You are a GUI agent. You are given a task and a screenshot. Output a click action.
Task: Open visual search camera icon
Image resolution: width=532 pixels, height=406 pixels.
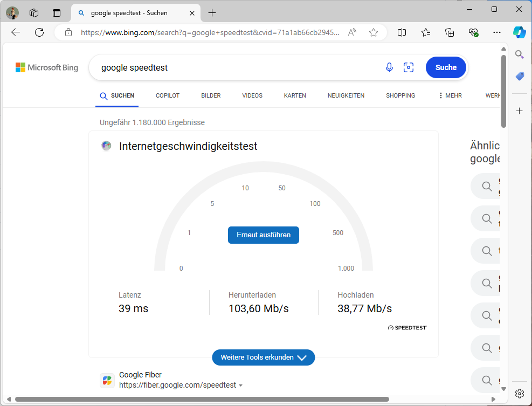click(409, 67)
